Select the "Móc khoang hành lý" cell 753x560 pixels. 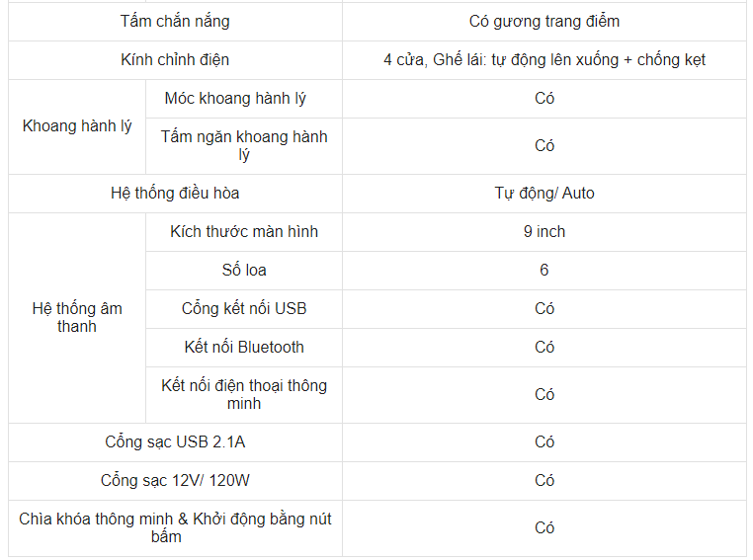[244, 98]
